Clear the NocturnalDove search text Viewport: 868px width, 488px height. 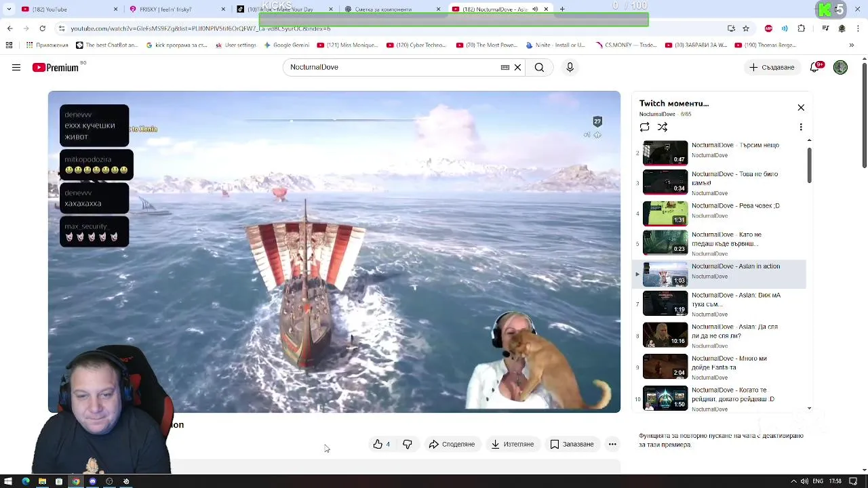tap(517, 67)
